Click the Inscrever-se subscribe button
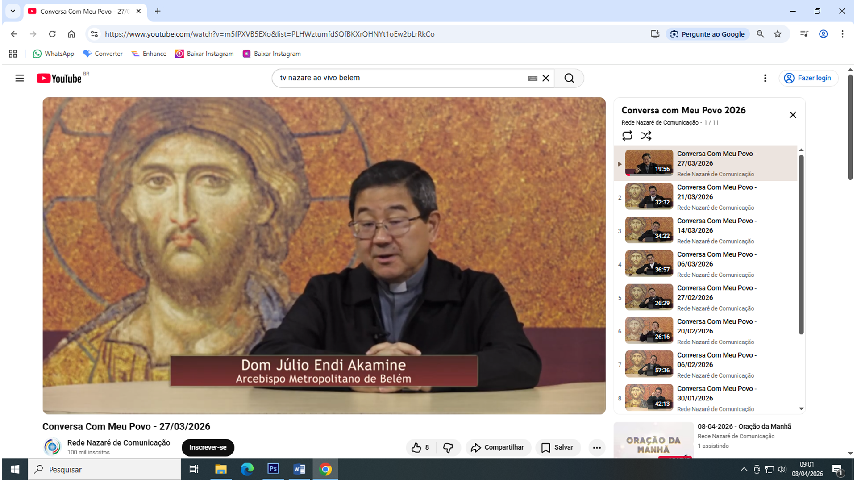Image resolution: width=857 pixels, height=504 pixels. click(208, 447)
